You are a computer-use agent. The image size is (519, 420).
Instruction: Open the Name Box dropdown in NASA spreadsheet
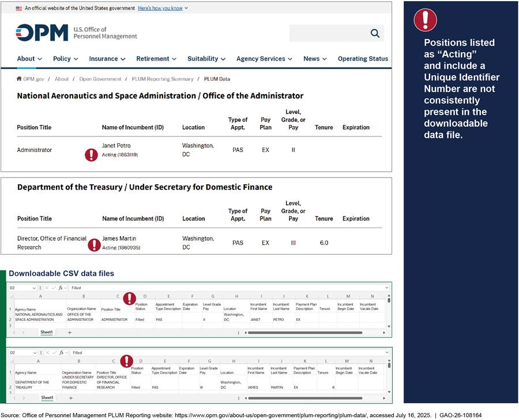[x=34, y=287]
